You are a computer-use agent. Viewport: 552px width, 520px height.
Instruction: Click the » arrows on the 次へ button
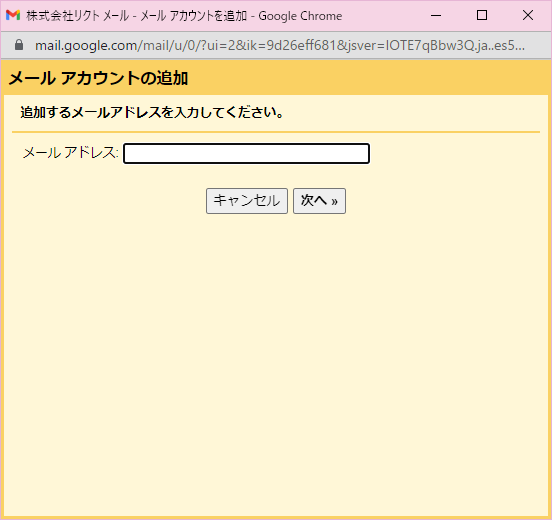pyautogui.click(x=334, y=202)
